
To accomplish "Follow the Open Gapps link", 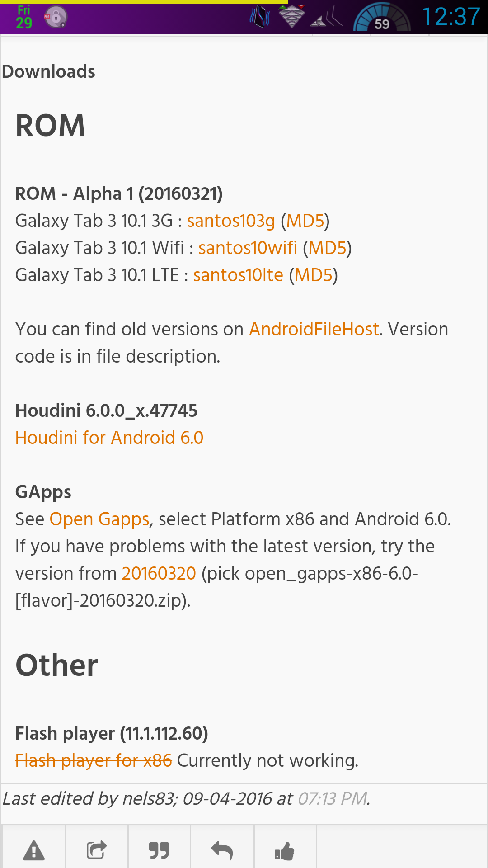I will coord(99,519).
